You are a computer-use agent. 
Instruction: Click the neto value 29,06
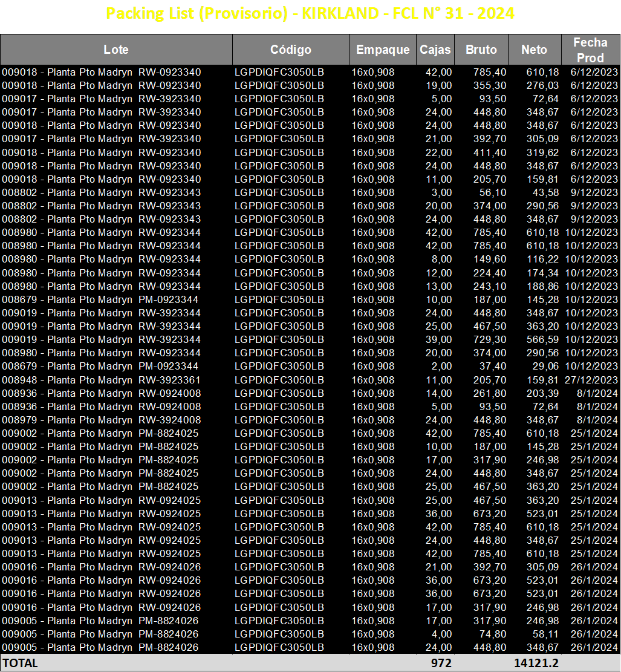coord(545,367)
